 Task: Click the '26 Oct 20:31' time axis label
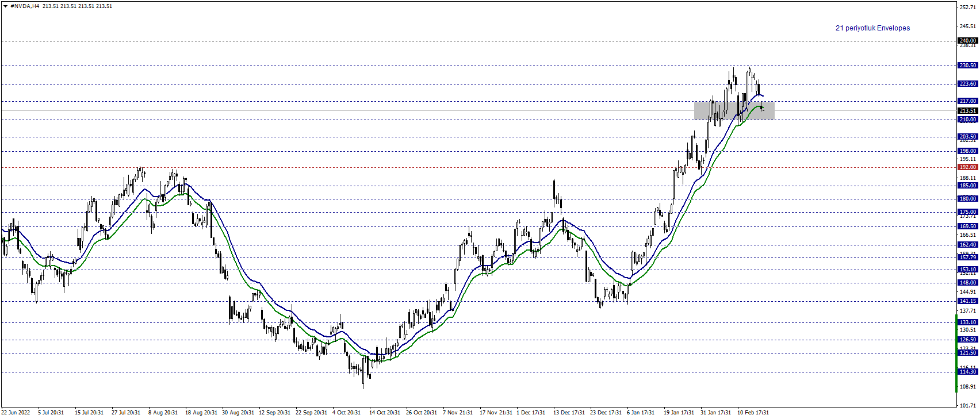422,413
